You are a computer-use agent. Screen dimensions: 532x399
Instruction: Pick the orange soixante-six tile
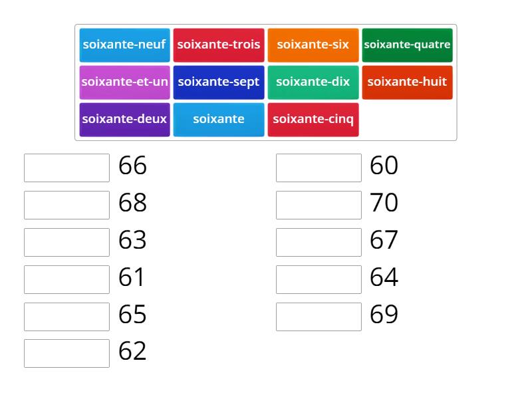[313, 45]
